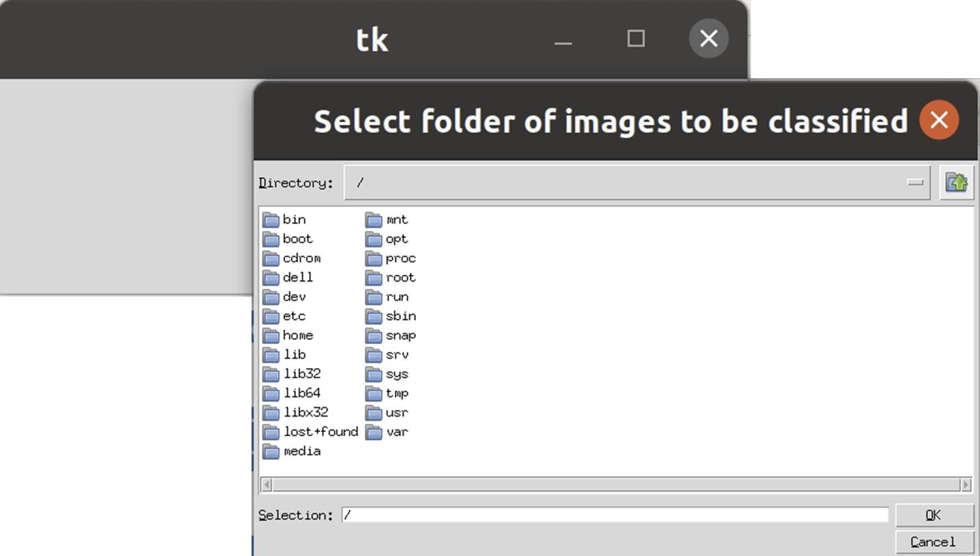Select the etc folder
This screenshot has height=556, width=980.
(293, 316)
